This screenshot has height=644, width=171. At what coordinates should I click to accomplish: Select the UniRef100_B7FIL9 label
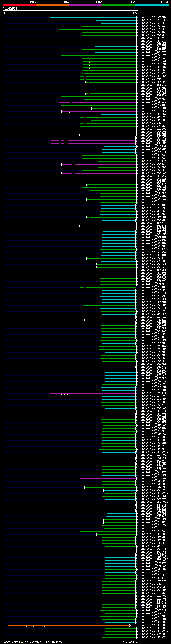pyautogui.click(x=153, y=29)
